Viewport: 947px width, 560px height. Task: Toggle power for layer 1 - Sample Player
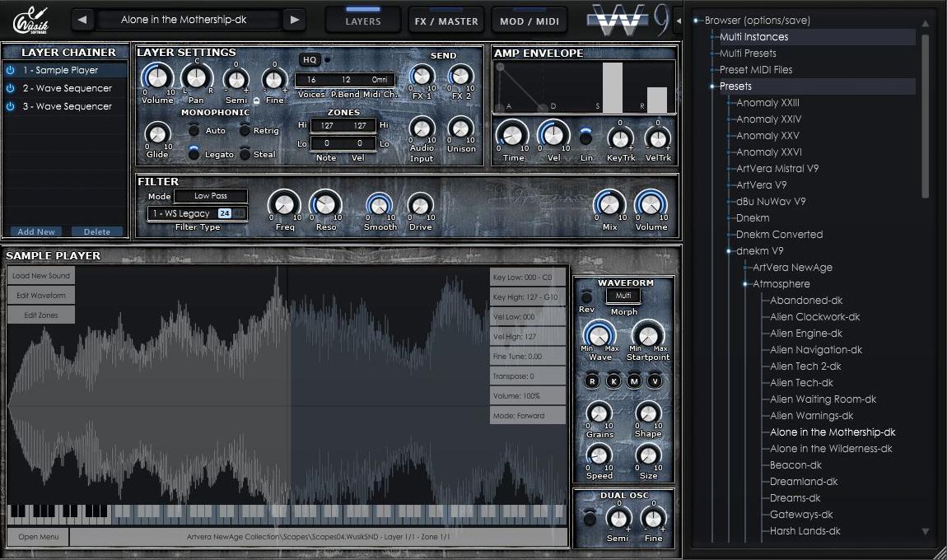[10, 70]
